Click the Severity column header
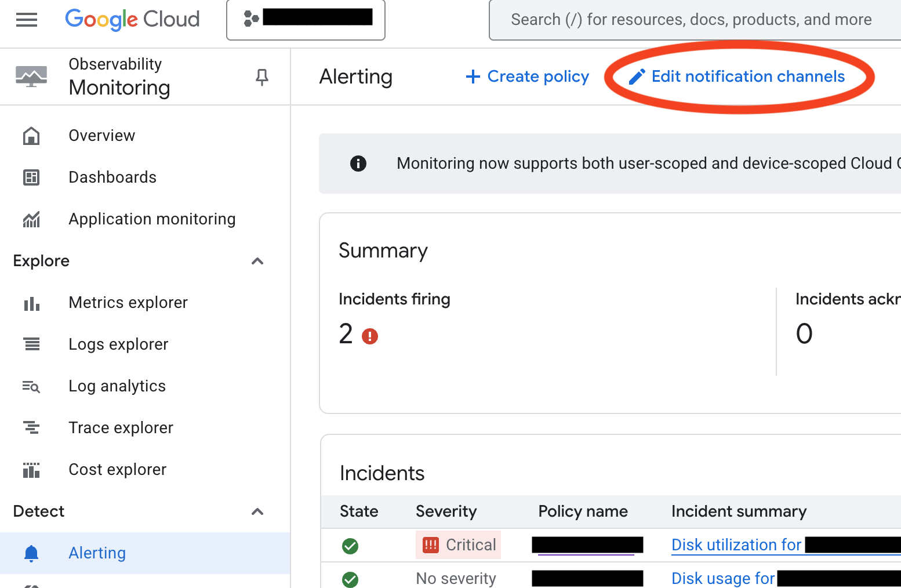This screenshot has height=588, width=901. coord(446,511)
